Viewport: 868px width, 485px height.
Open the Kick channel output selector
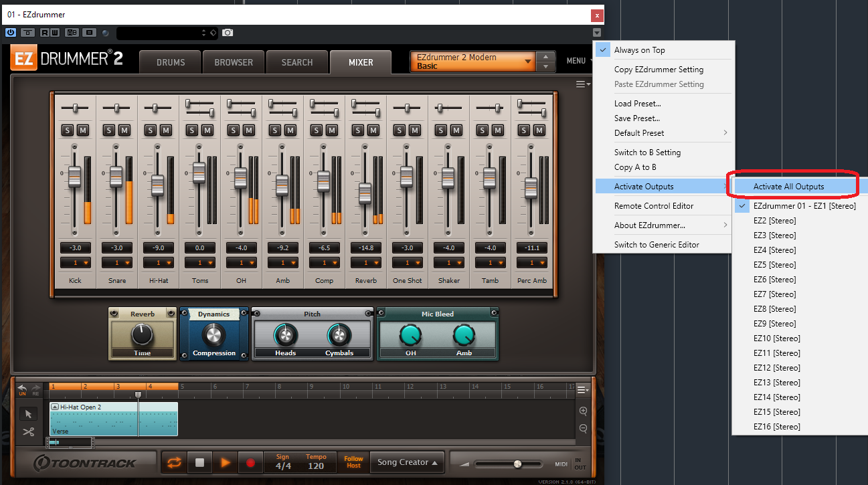pyautogui.click(x=75, y=263)
